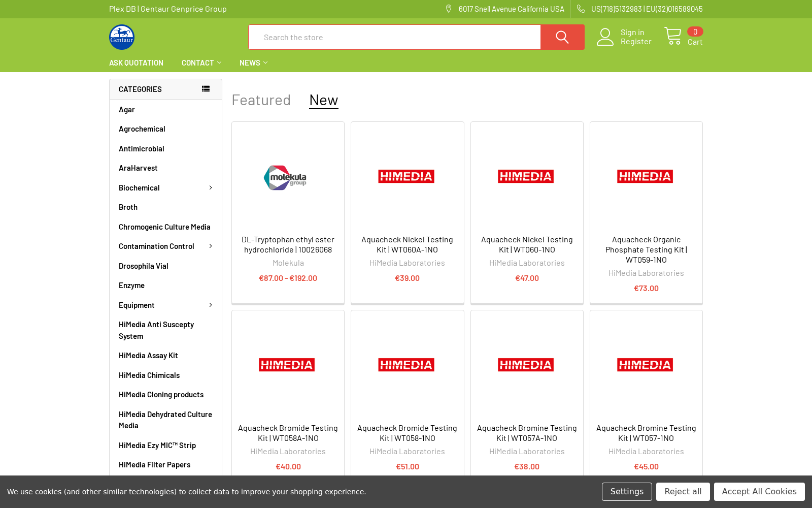Open DL-Tryptophan ethyl ester hydrochloride product

pos(288,245)
